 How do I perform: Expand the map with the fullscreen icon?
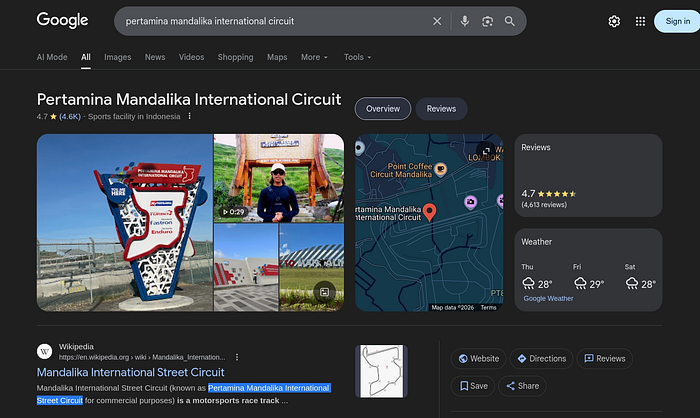(486, 151)
